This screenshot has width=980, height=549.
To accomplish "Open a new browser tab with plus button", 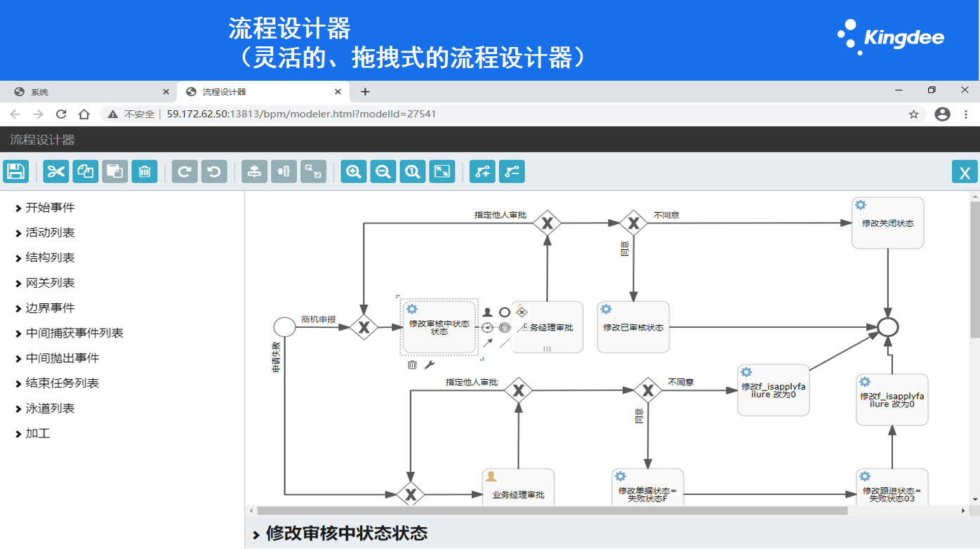I will [365, 92].
